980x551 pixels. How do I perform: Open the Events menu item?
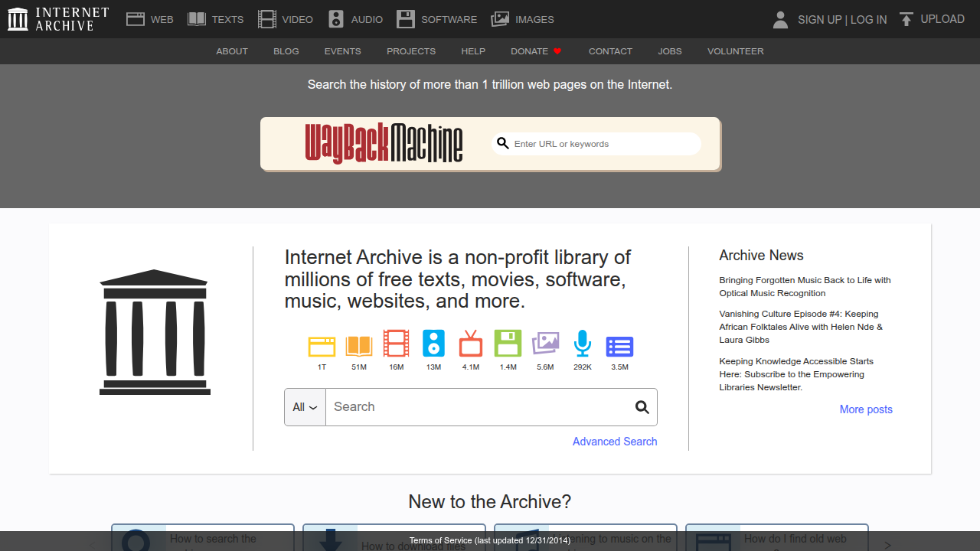pyautogui.click(x=342, y=51)
